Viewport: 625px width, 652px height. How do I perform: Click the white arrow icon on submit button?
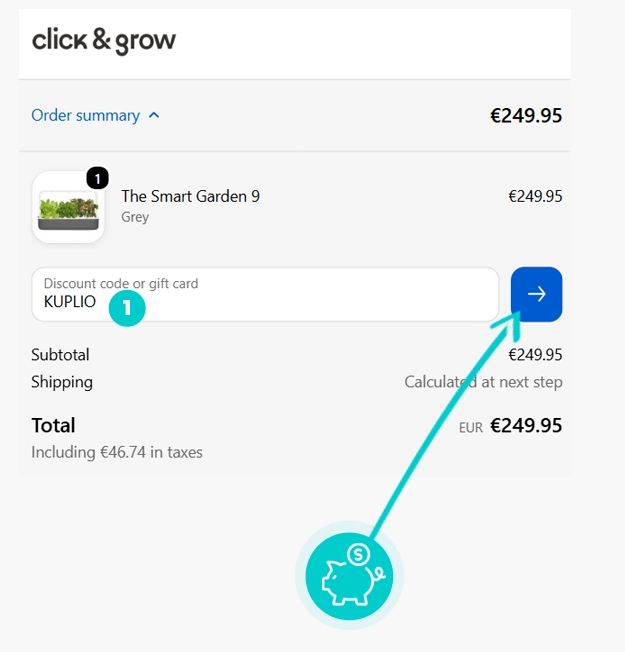pos(536,294)
